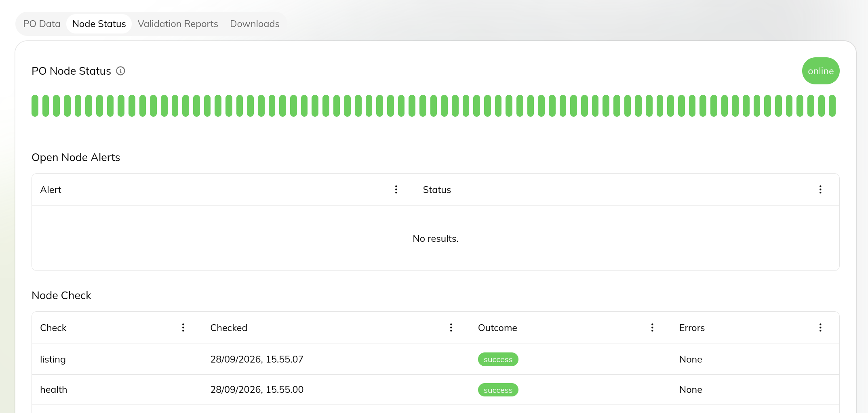Open the Checked column options menu
868x413 pixels.
(x=451, y=327)
